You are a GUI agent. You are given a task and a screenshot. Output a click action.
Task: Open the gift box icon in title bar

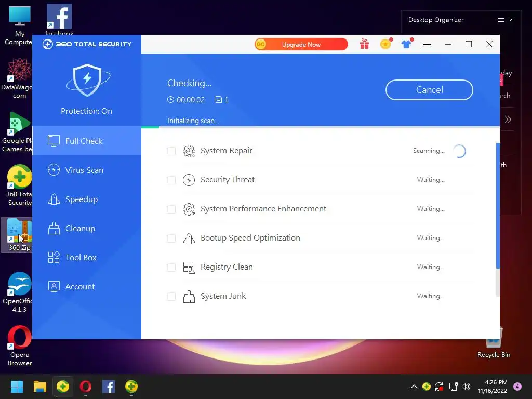click(364, 44)
